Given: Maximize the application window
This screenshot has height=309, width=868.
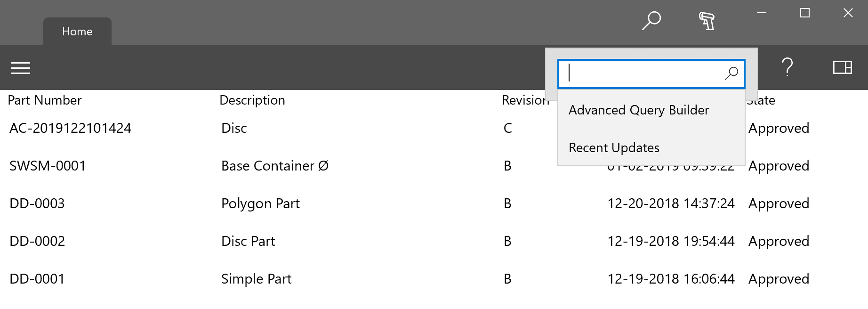Looking at the screenshot, I should (805, 13).
